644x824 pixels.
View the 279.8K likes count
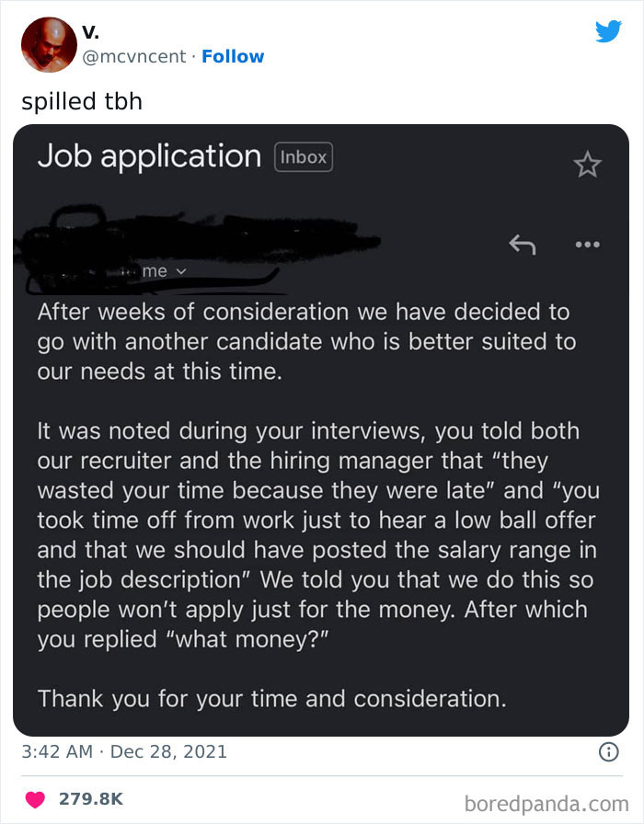(x=91, y=798)
